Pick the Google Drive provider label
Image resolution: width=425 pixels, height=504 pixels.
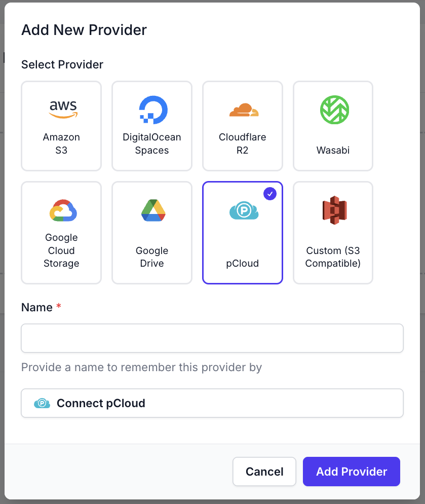point(152,257)
